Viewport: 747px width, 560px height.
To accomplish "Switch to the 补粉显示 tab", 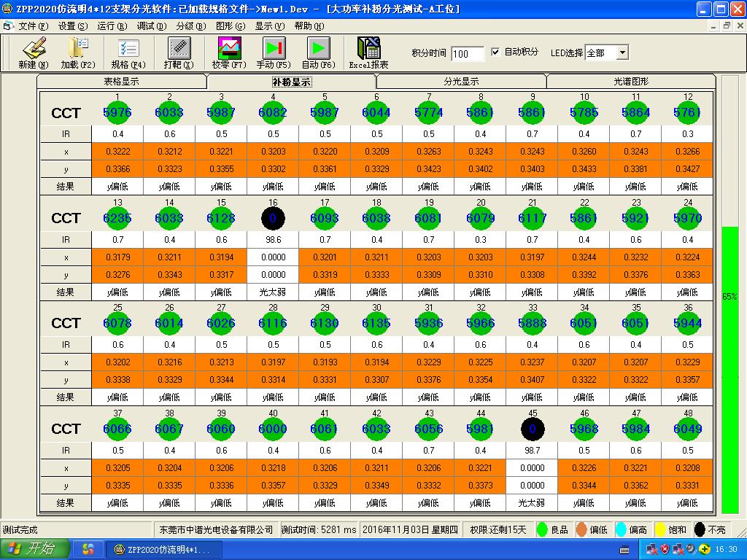I will pos(292,82).
